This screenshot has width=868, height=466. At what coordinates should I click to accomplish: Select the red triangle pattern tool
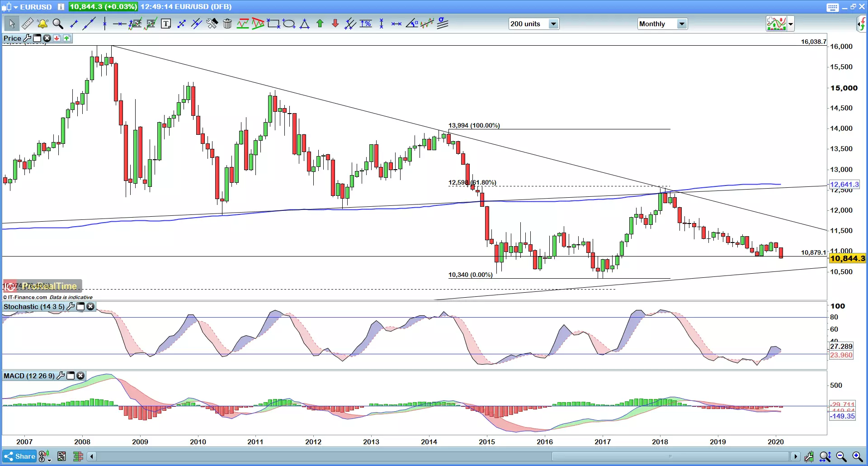pos(258,24)
